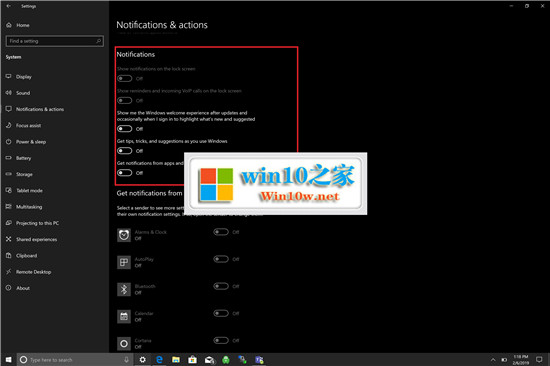Screen dimensions: 550x366
Task: Focus the 'Find a setting' search box
Action: tap(55, 41)
